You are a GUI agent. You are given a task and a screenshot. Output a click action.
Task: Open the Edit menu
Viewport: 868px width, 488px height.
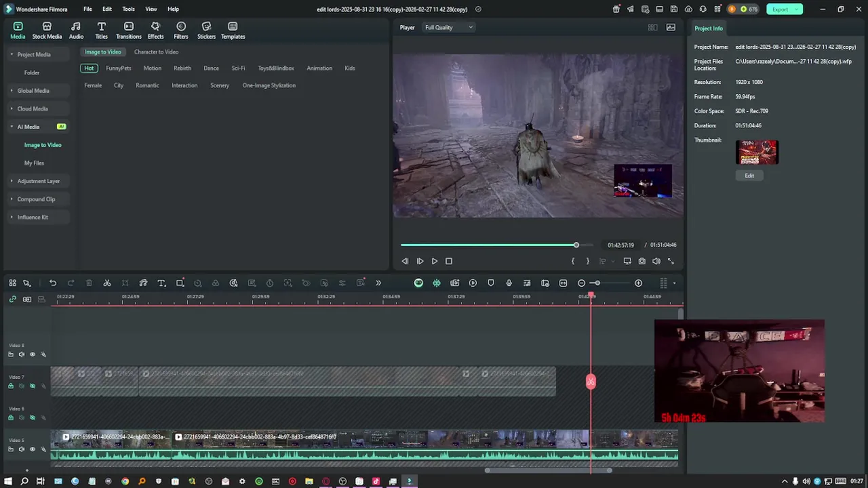[x=107, y=9]
